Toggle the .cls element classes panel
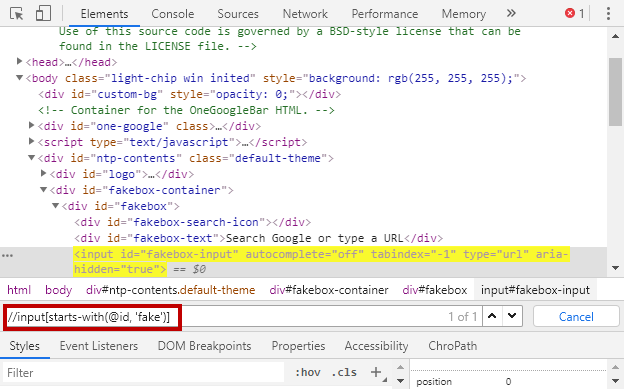 pos(344,372)
